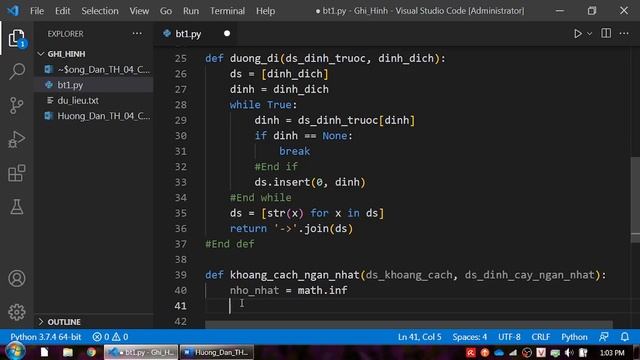
Task: Open the Selection menu
Action: coord(100,11)
